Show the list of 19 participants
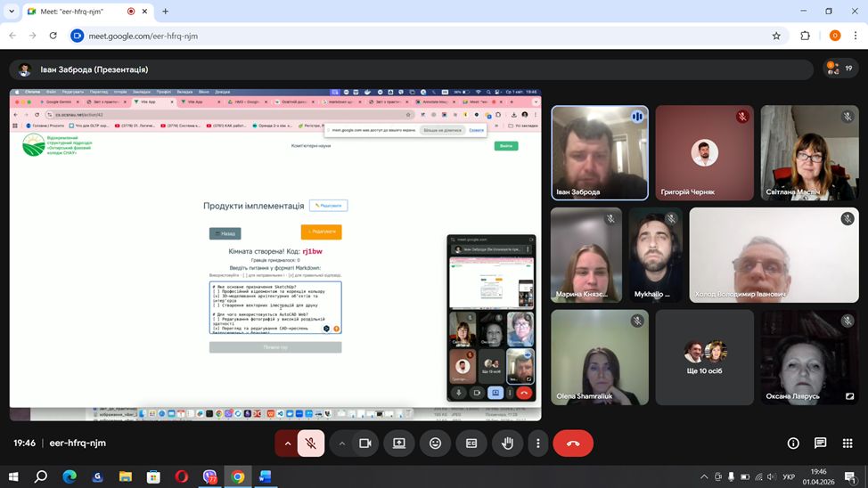The image size is (868, 488). [x=839, y=69]
